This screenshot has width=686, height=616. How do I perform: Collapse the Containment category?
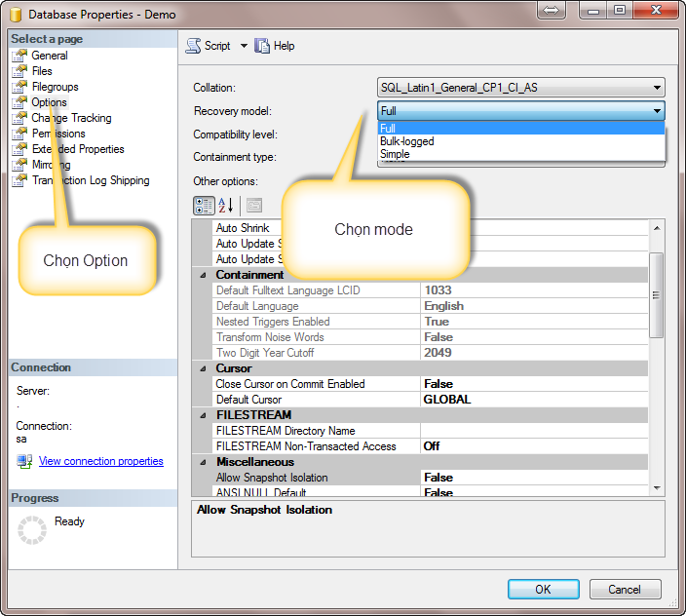pyautogui.click(x=203, y=275)
